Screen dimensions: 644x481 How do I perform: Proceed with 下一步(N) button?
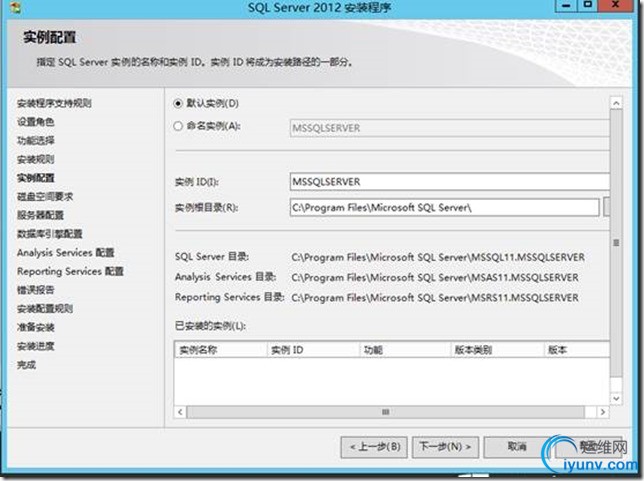click(445, 446)
